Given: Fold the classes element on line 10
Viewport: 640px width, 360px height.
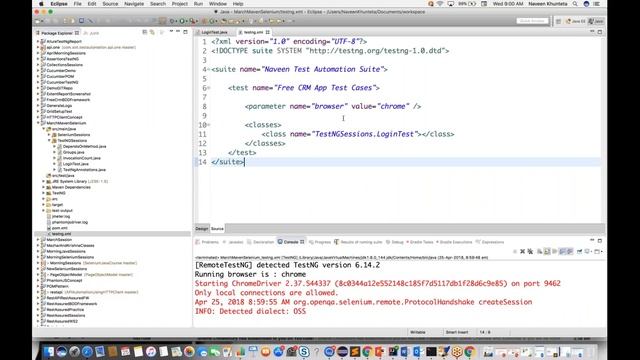Looking at the screenshot, I should [x=209, y=125].
